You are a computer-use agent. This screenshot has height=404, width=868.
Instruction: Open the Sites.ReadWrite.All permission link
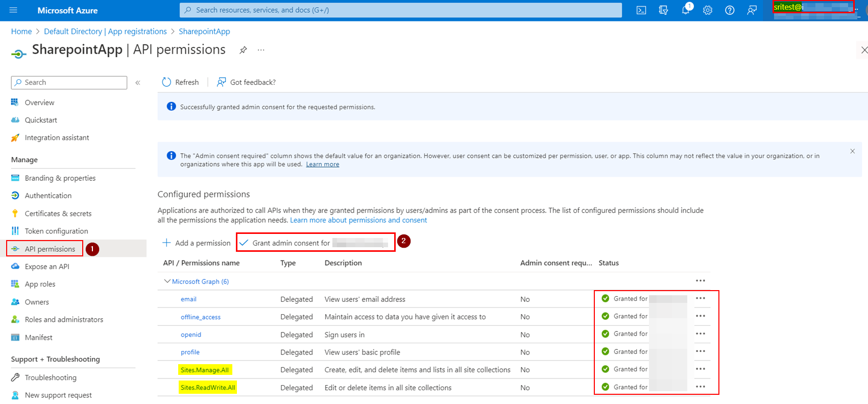point(208,388)
